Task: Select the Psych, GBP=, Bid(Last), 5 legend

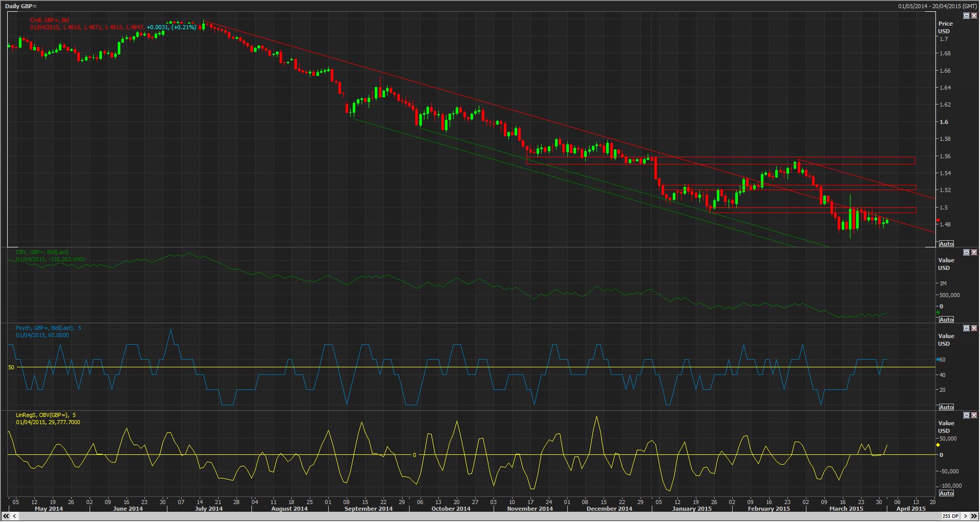Action: click(48, 328)
